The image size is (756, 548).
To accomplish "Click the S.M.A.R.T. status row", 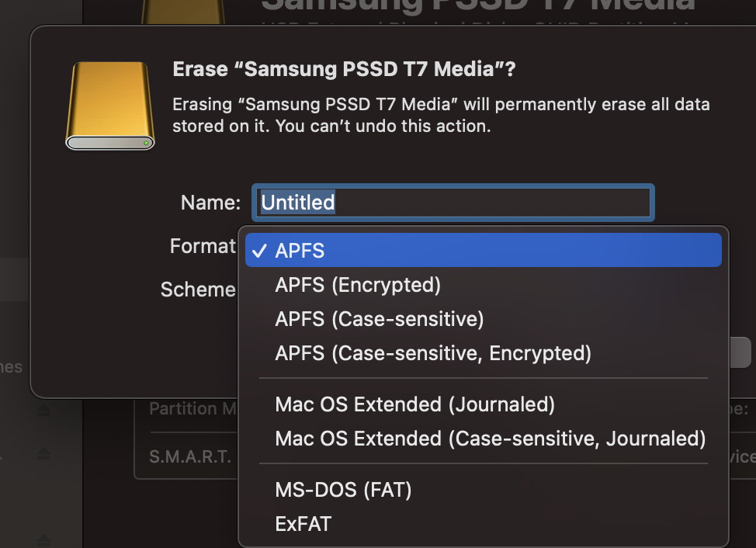I will pyautogui.click(x=189, y=456).
